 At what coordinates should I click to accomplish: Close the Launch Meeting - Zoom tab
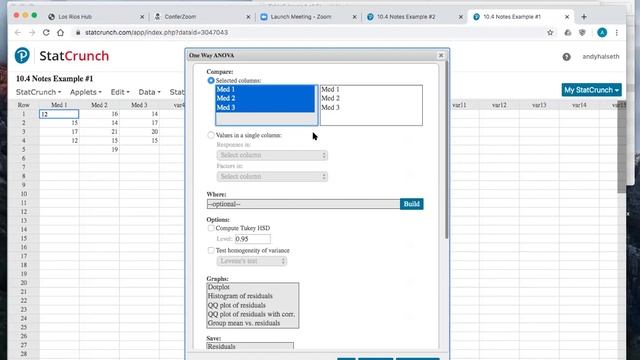coord(354,17)
